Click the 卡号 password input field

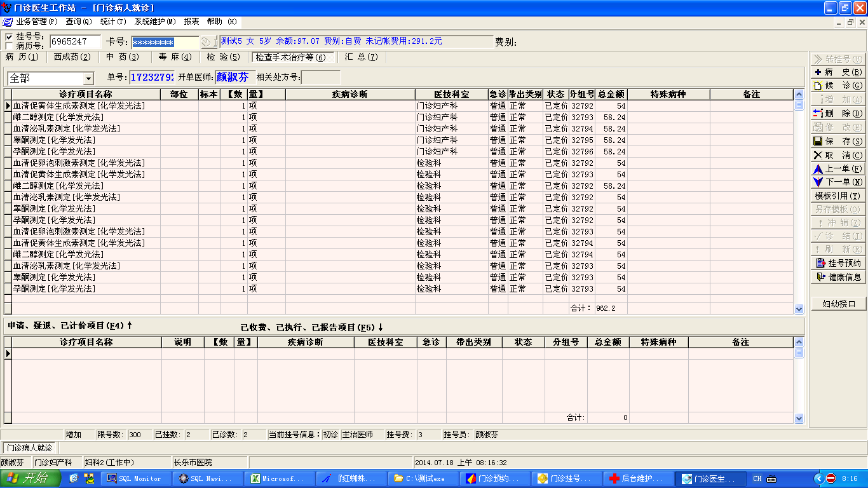click(165, 43)
